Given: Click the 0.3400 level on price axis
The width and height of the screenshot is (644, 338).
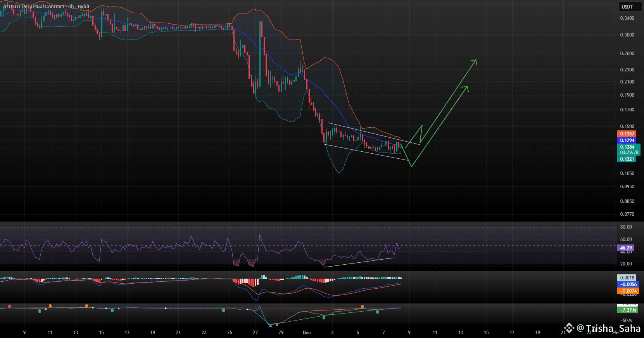Looking at the screenshot, I should [627, 18].
